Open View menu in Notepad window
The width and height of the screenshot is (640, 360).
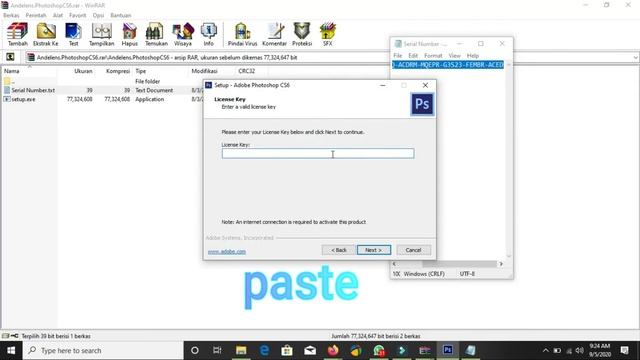click(454, 56)
